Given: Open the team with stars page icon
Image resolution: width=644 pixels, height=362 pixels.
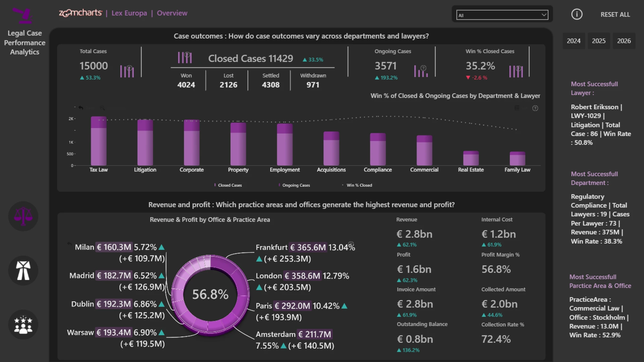Looking at the screenshot, I should pos(23,324).
